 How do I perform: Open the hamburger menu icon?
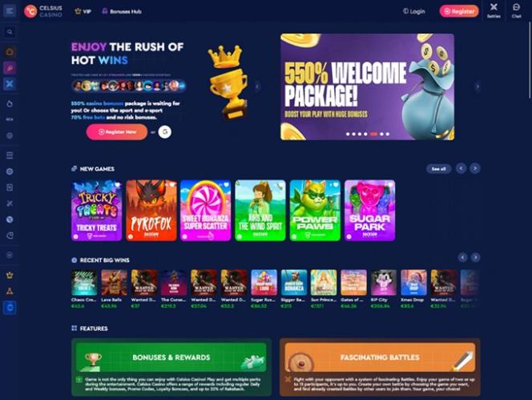[10, 11]
